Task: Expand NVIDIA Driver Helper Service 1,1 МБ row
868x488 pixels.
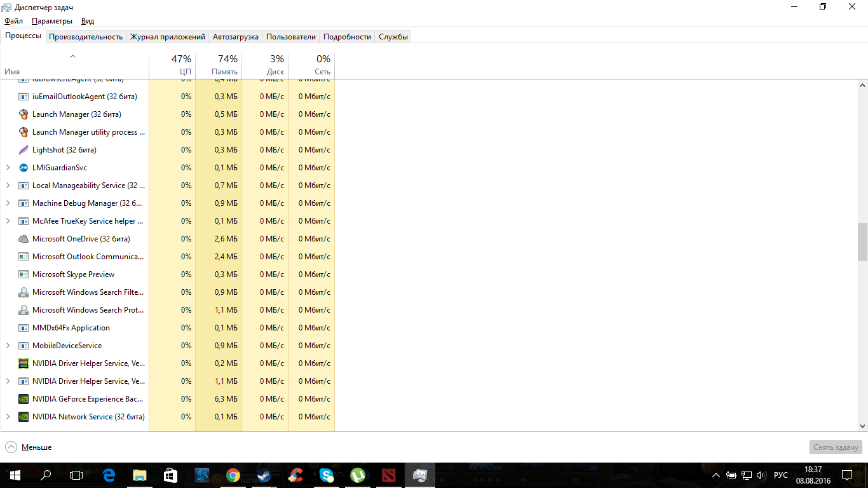Action: [8, 381]
